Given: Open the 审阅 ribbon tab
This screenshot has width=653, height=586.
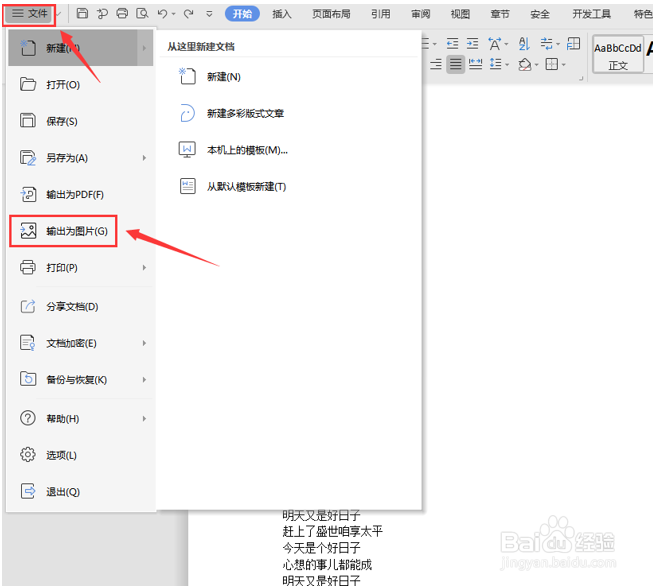Looking at the screenshot, I should (421, 14).
